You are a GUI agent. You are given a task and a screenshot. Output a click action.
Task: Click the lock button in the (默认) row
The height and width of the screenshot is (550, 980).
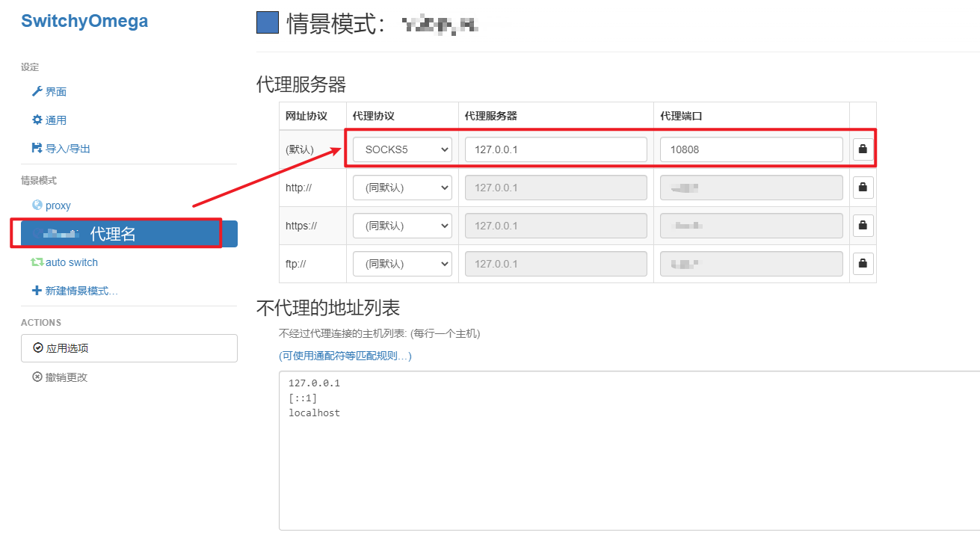[x=863, y=149]
